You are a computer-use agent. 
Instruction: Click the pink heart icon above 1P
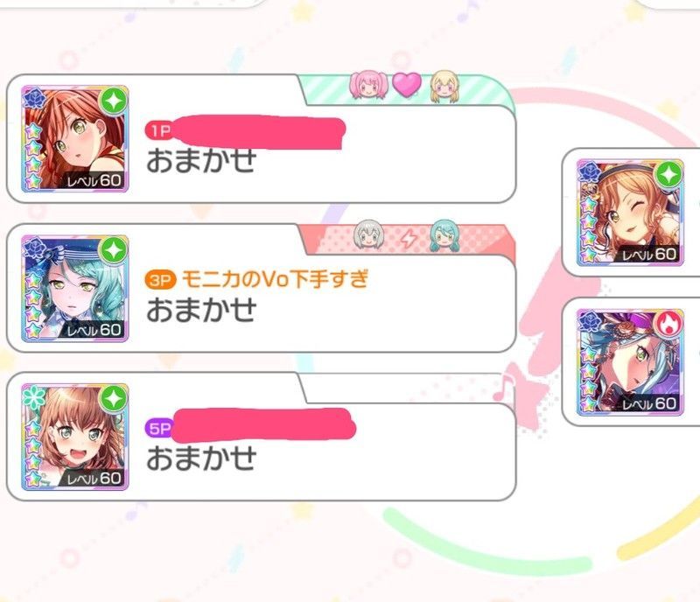point(407,84)
